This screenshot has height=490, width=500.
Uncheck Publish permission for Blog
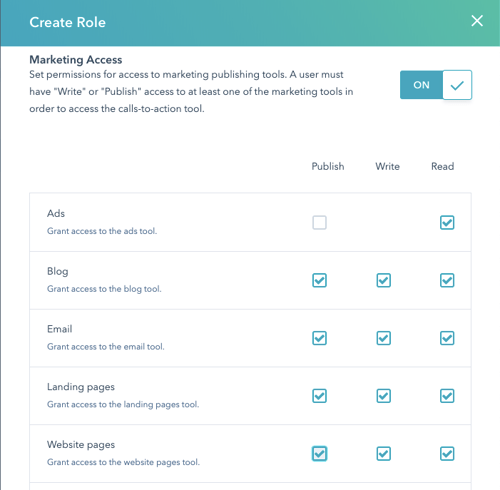(319, 280)
